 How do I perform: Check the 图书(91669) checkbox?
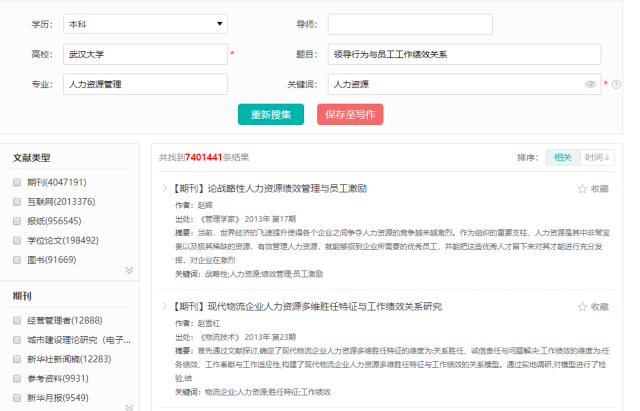click(x=17, y=260)
